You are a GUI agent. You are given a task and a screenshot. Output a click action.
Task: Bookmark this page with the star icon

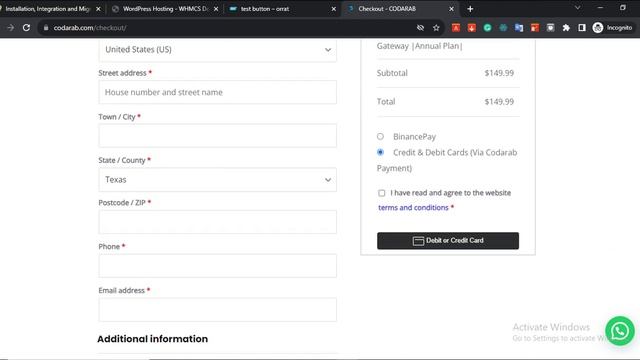point(436,28)
